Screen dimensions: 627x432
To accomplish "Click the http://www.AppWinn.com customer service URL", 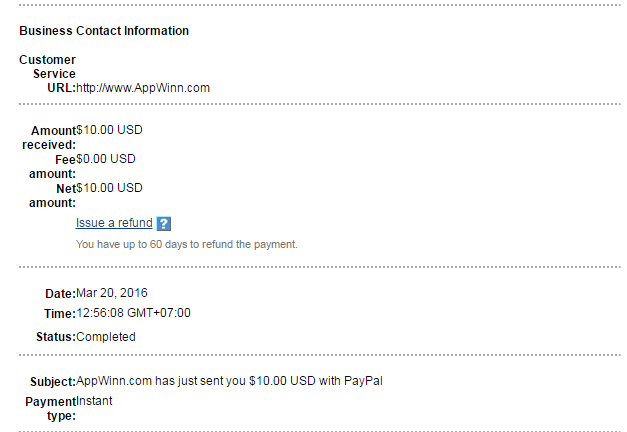I will (143, 88).
